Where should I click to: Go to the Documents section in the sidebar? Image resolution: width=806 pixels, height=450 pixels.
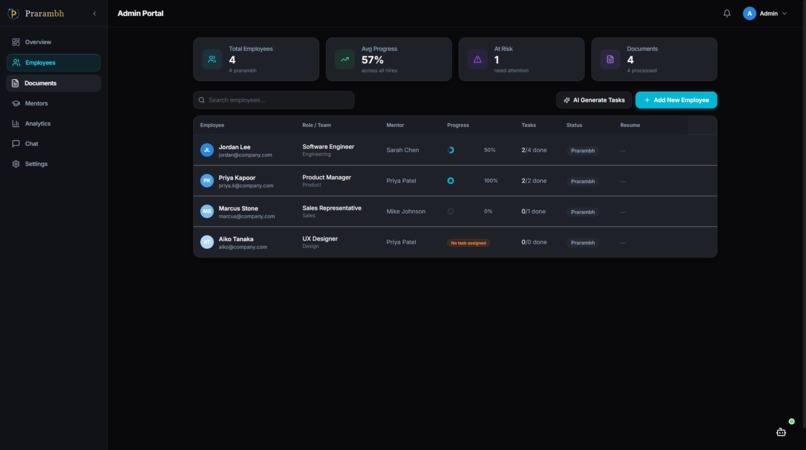pos(53,83)
